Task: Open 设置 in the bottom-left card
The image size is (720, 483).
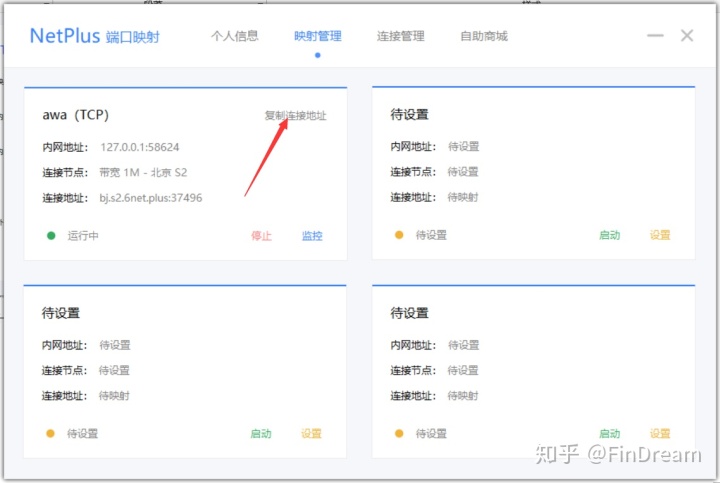Action: click(311, 434)
